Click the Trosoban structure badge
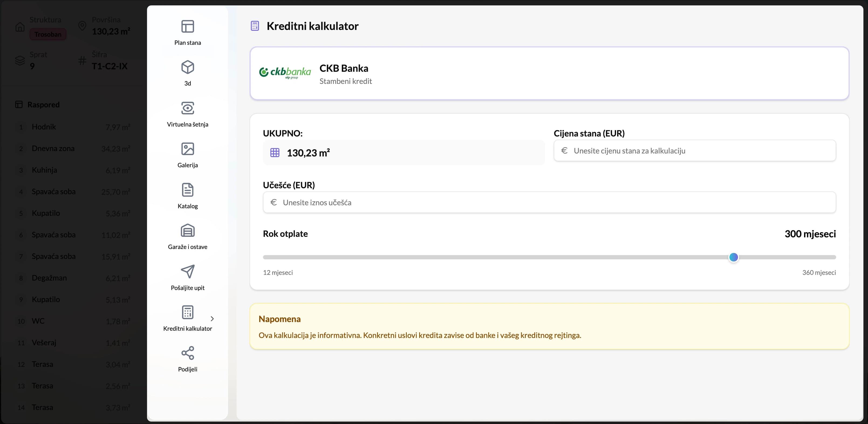The height and width of the screenshot is (424, 868). 48,34
